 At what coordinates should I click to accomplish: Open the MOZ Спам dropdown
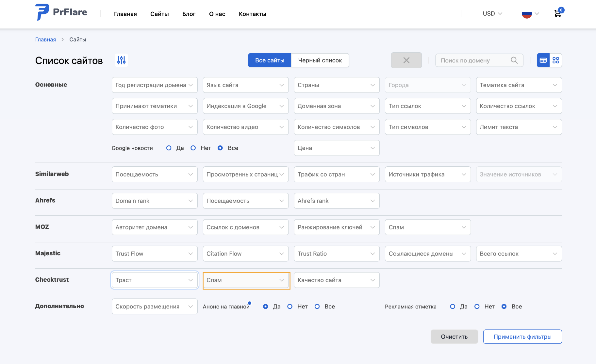point(428,227)
